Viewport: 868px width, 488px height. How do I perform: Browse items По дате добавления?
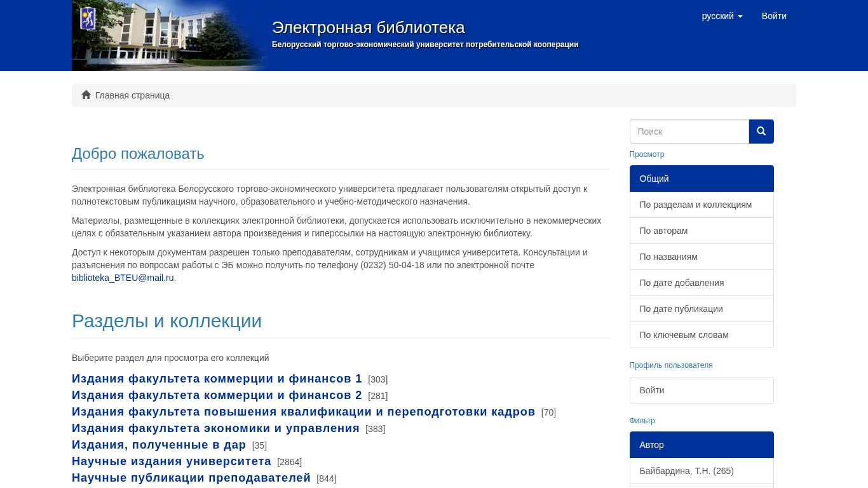(x=681, y=283)
